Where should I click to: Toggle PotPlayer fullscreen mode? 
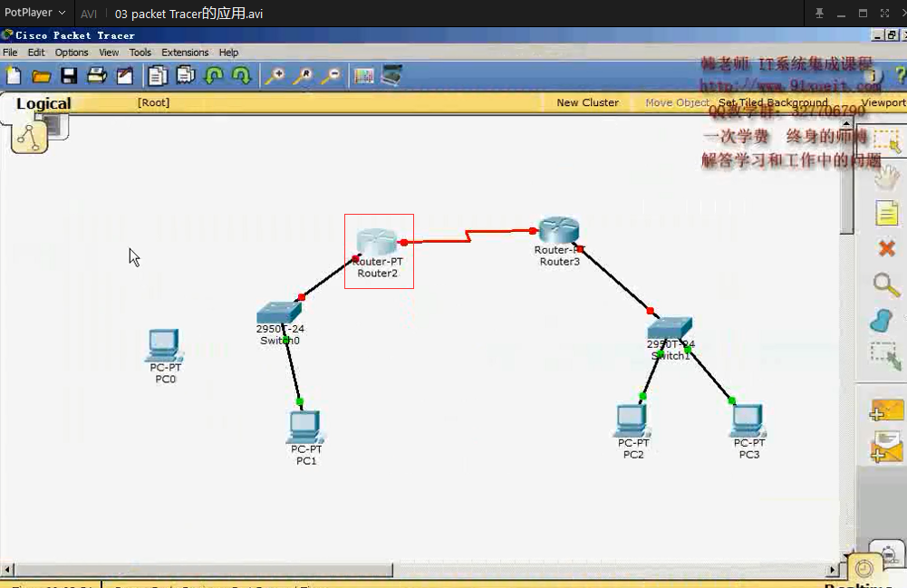click(884, 13)
